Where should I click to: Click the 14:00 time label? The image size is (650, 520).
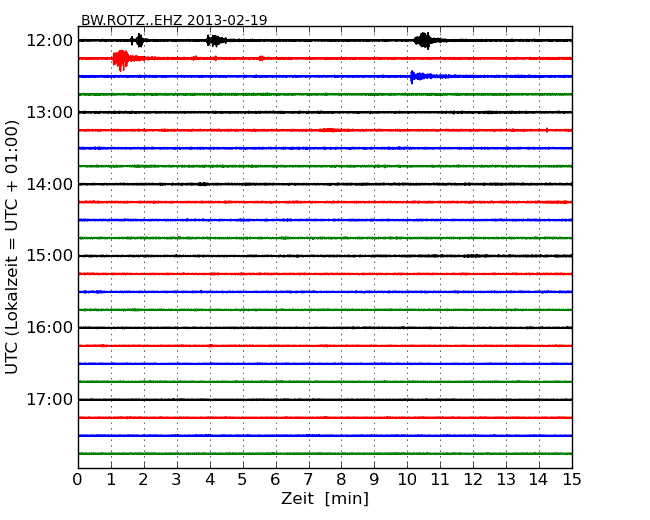tap(50, 184)
